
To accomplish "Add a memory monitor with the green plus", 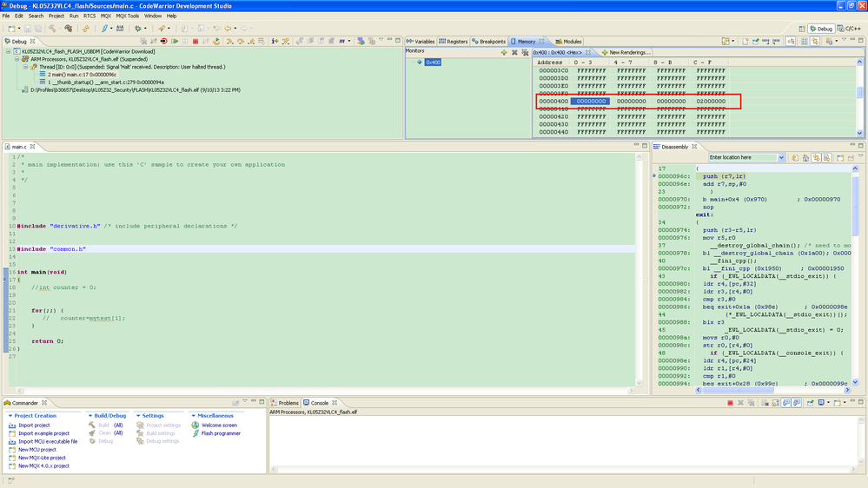I will [504, 53].
